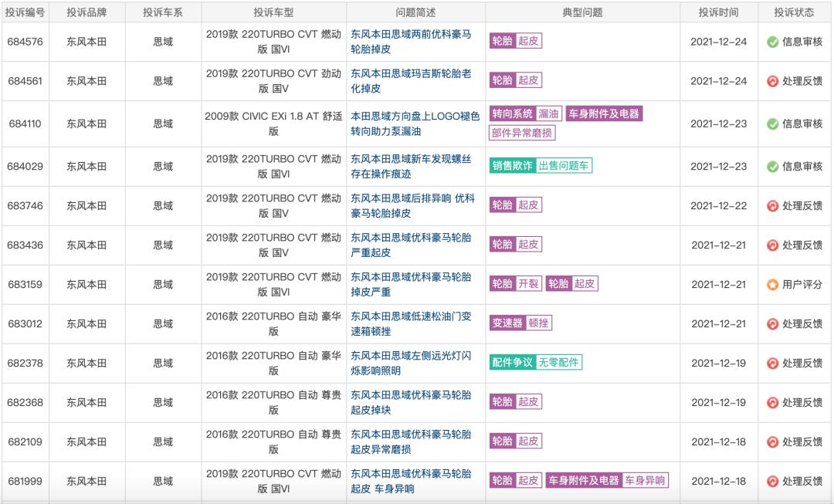Click red status icon for complaint 684561
This screenshot has width=834, height=504.
772,81
